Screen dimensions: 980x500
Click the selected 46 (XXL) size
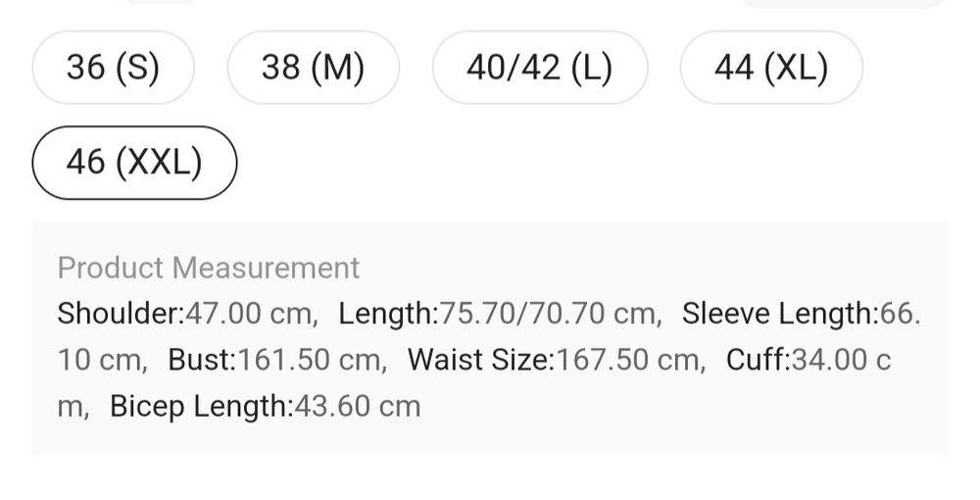[x=134, y=163]
